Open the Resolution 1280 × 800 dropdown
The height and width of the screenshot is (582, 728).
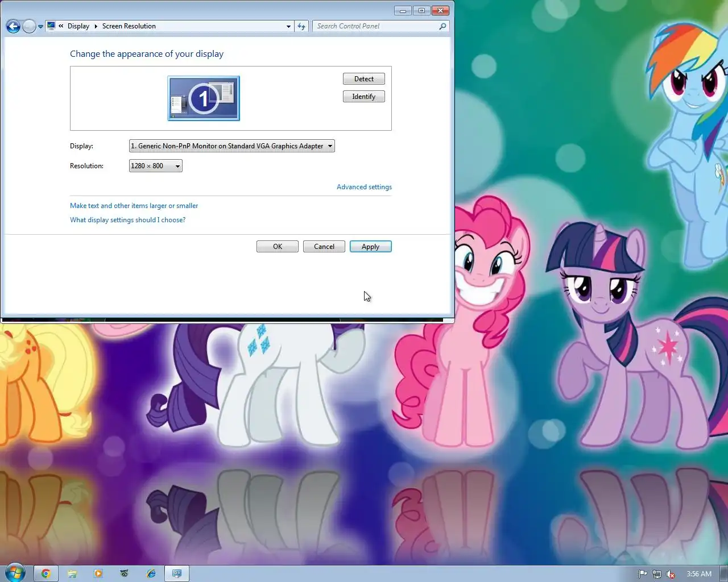tap(156, 166)
